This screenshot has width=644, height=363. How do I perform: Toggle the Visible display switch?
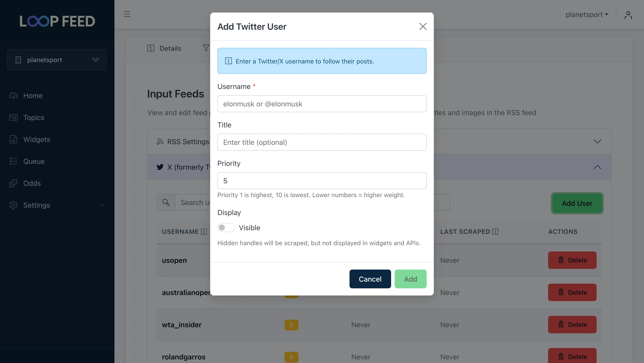tap(226, 228)
